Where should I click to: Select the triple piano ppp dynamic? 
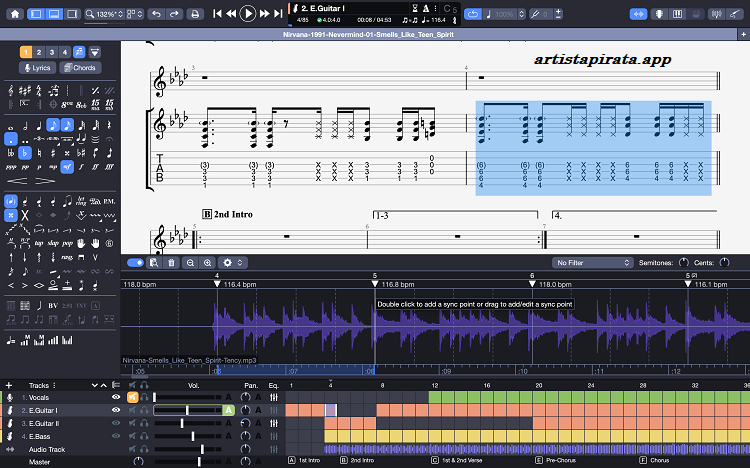click(11, 167)
